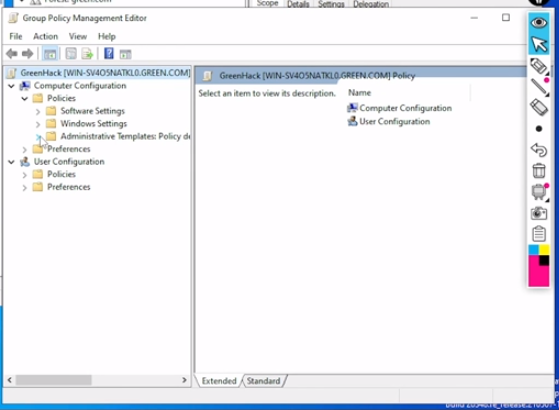Screen dimensions: 559x410
Task: Select User Configuration in the tree
Action: (69, 162)
